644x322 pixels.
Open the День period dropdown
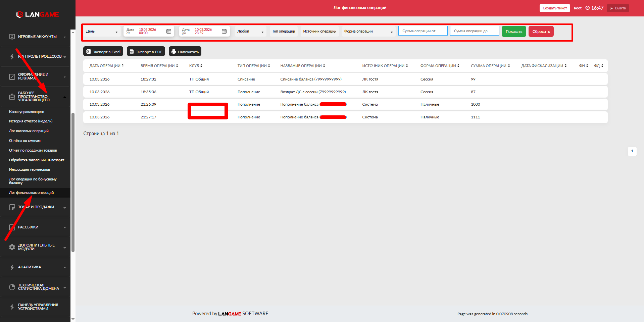point(102,32)
